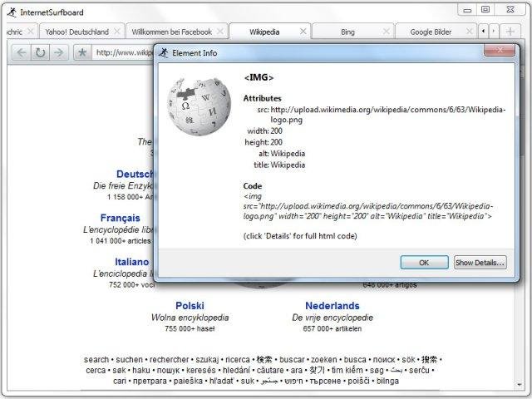Click the address bar URL field
This screenshot has width=532, height=399.
pos(123,52)
